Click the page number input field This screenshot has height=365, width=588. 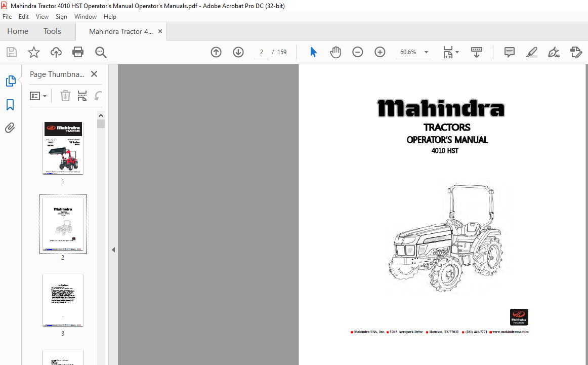click(x=262, y=52)
